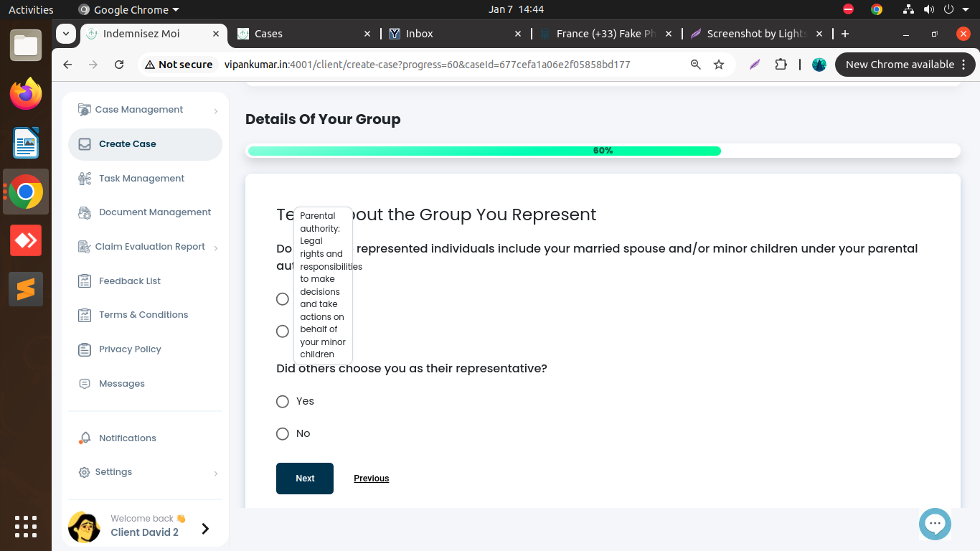
Task: Expand the Claim Evaluation Report submenu
Action: [x=215, y=248]
